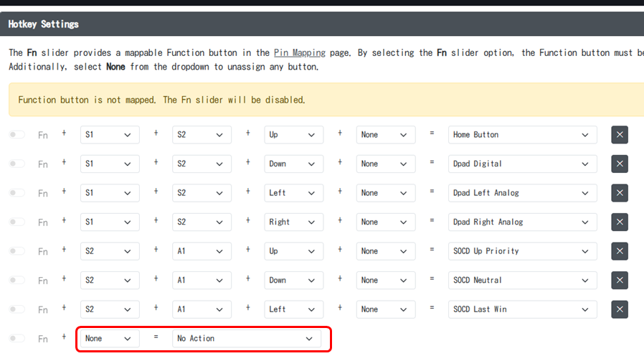
Task: Remove the SOCD Neutral hotkey row
Action: point(620,280)
